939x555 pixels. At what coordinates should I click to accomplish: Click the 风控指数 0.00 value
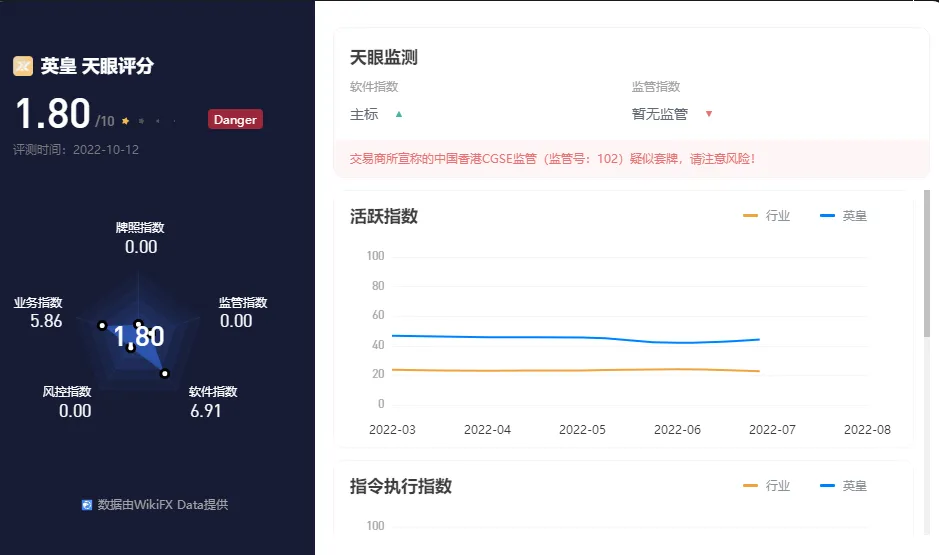click(x=75, y=411)
